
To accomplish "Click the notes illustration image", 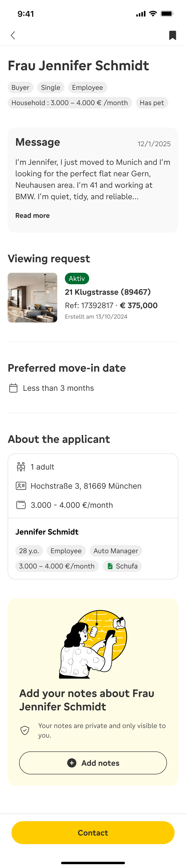I will (x=93, y=644).
